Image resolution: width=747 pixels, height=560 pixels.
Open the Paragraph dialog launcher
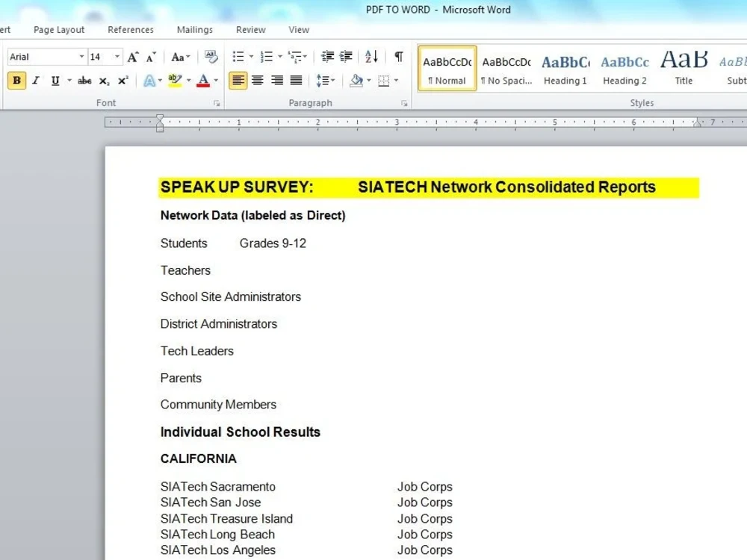[404, 103]
